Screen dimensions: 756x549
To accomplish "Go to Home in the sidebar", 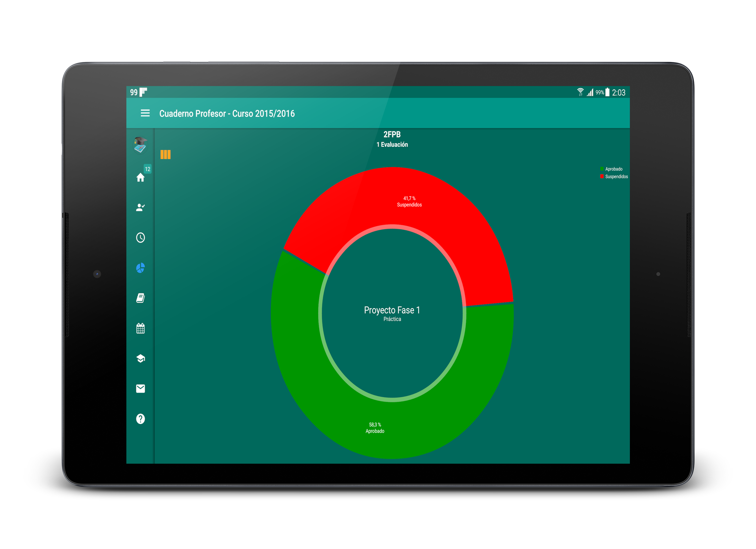I will point(140,178).
